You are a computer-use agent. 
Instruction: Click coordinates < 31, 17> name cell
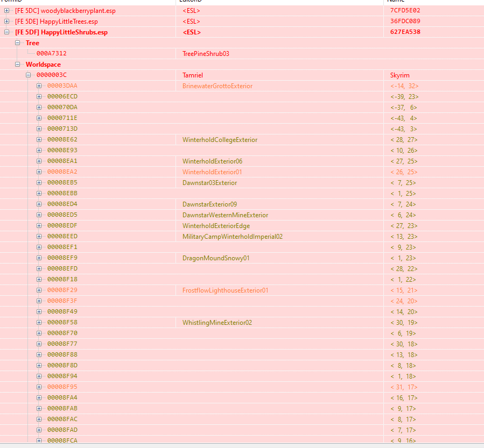pyautogui.click(x=404, y=387)
